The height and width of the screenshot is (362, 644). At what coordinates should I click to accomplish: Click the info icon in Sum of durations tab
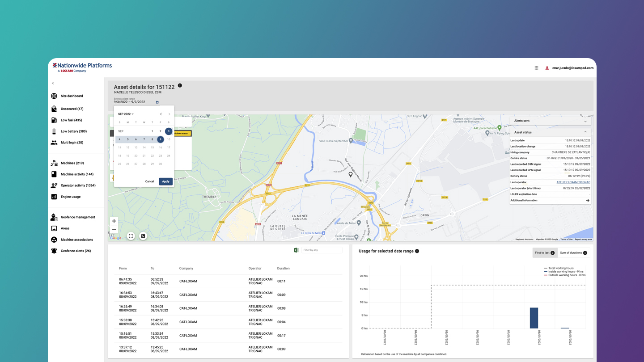pyautogui.click(x=585, y=253)
